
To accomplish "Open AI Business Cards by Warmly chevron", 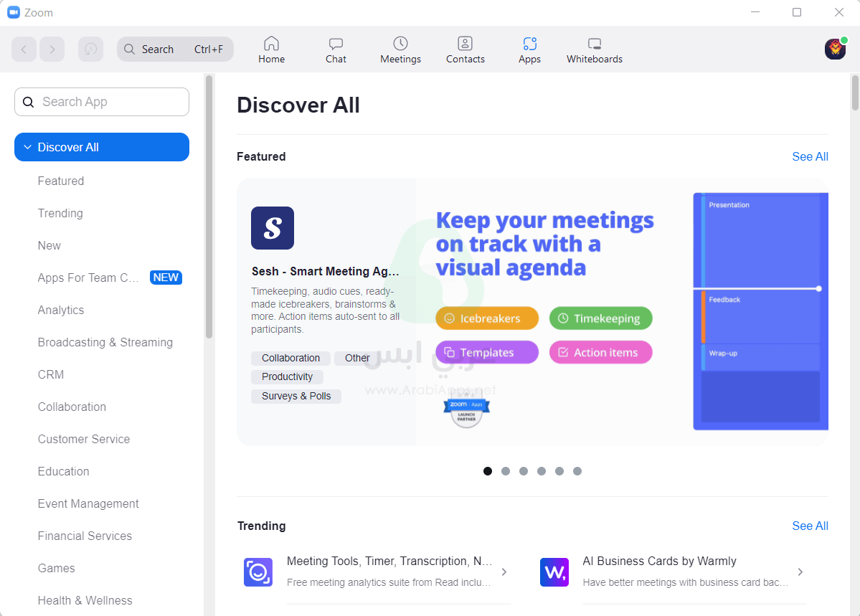I will [x=800, y=572].
